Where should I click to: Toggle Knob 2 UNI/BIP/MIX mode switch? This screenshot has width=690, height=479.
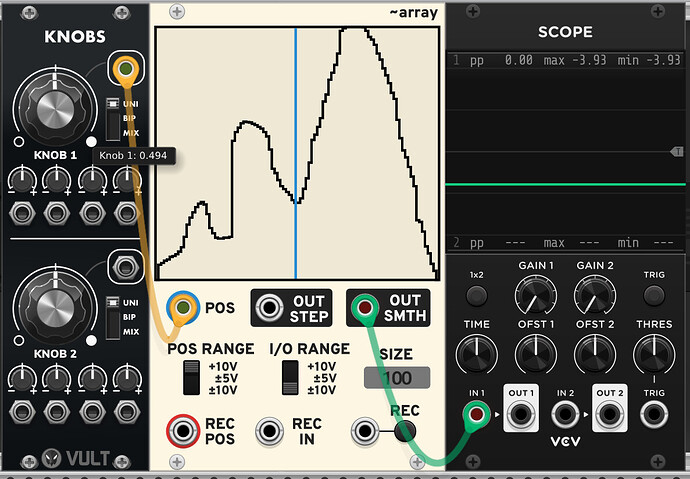(x=114, y=315)
